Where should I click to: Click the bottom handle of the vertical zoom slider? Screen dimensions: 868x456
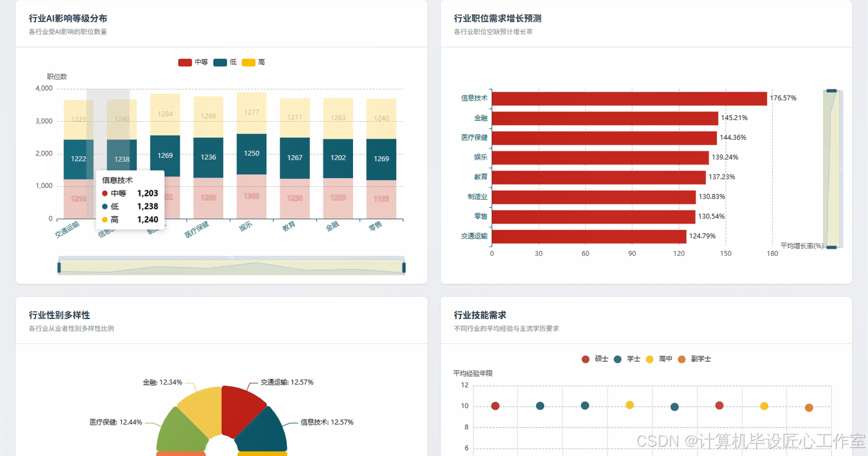pos(831,247)
